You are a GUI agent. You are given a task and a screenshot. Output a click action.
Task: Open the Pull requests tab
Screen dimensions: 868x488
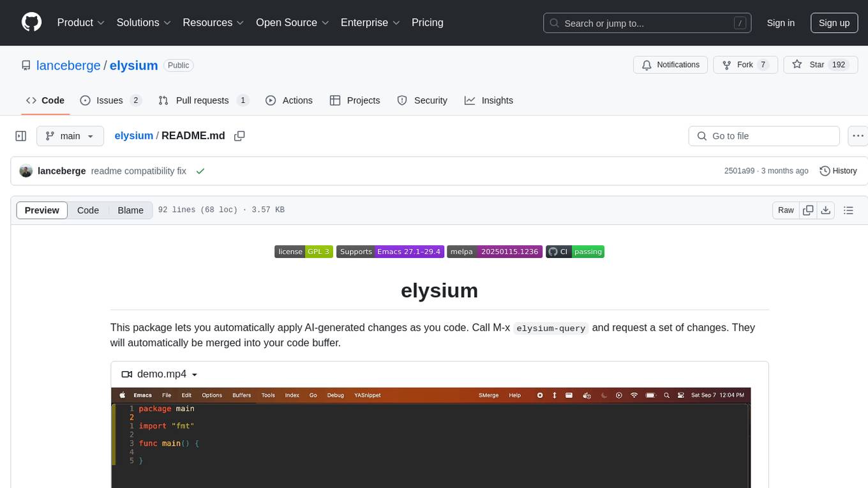(x=204, y=100)
